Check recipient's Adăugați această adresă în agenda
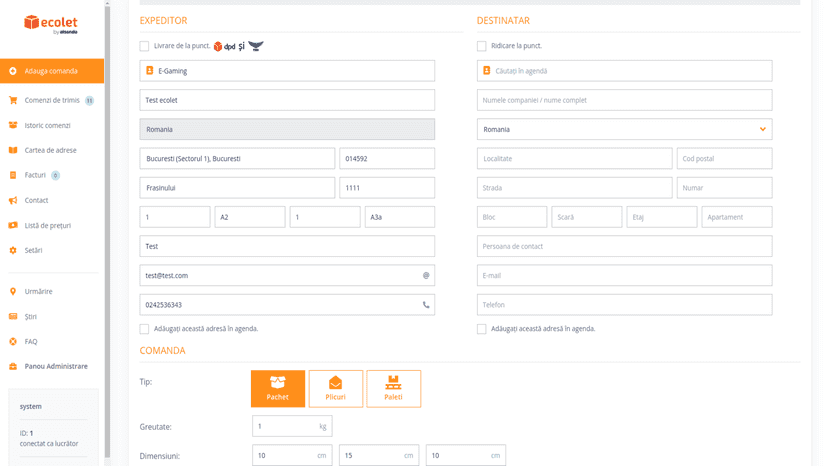The width and height of the screenshot is (828, 466). 482,329
